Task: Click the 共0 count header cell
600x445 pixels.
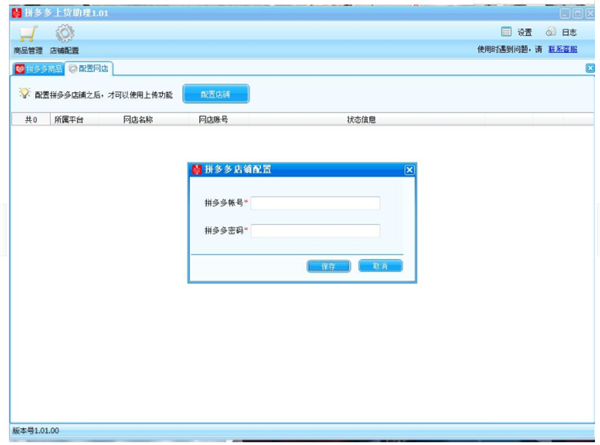Action: tap(31, 120)
